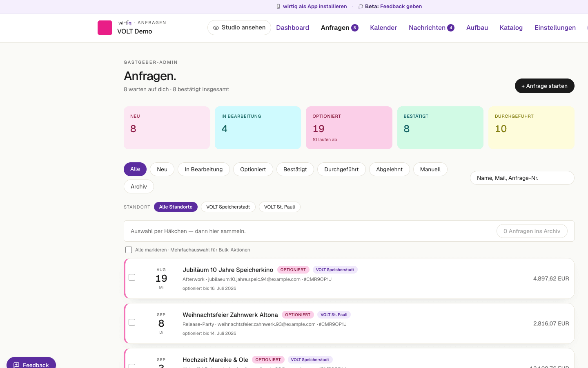The height and width of the screenshot is (368, 588).
Task: Click the Anfragen. page heading
Action: point(150,76)
